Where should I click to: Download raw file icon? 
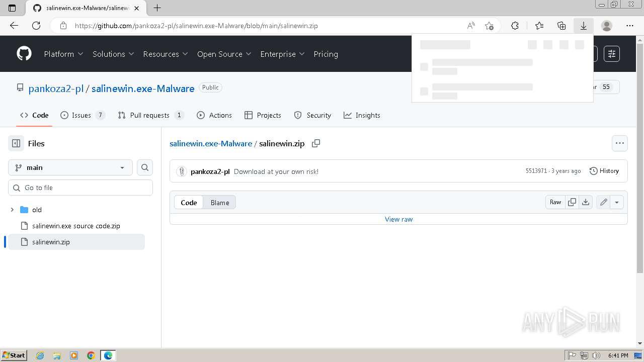click(x=586, y=202)
